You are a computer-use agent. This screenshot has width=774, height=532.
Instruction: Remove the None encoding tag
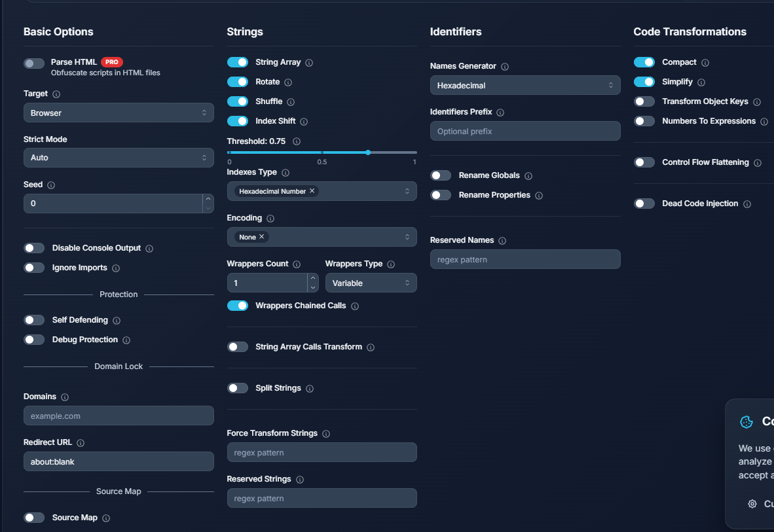(262, 237)
